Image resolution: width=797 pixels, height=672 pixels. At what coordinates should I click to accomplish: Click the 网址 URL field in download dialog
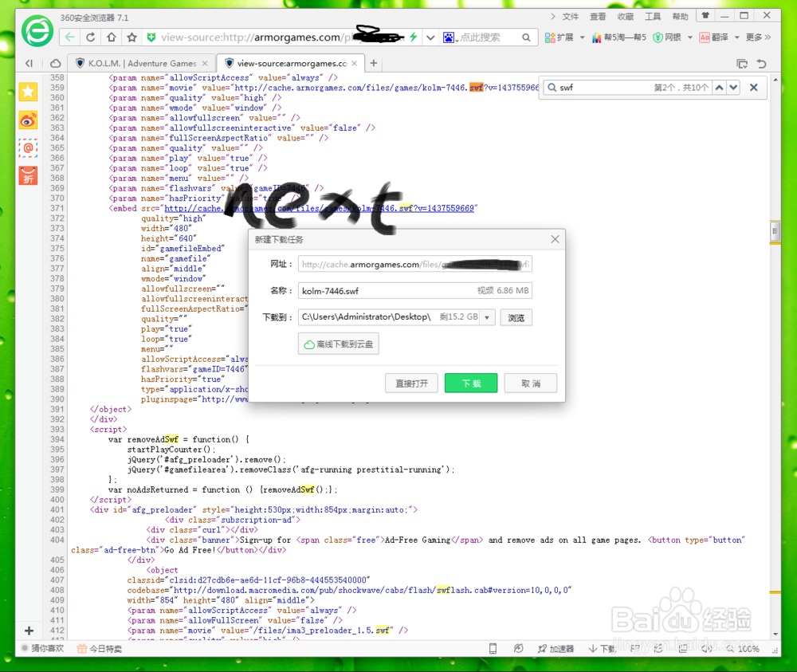(x=414, y=265)
